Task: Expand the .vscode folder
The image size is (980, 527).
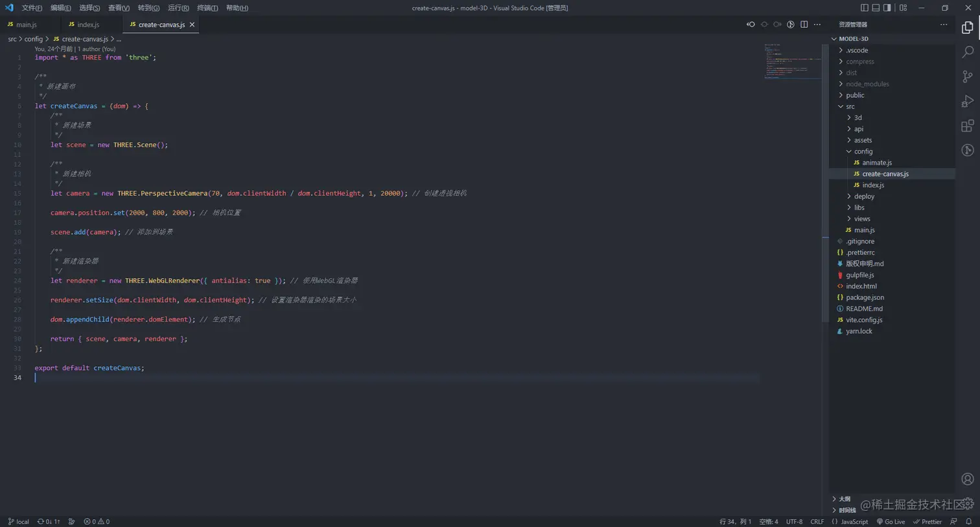Action: [892, 50]
